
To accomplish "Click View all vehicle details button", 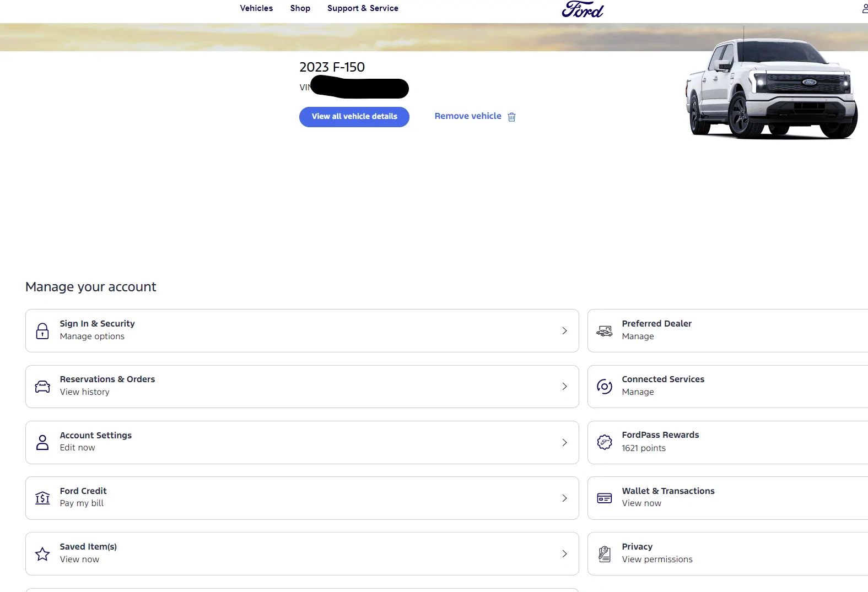I will pyautogui.click(x=354, y=117).
